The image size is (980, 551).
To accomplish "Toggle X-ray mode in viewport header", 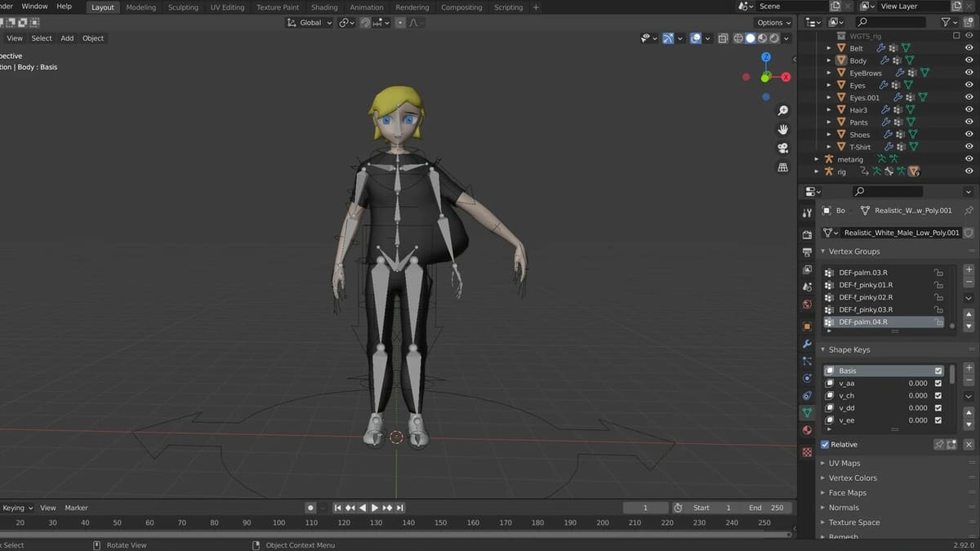I will pyautogui.click(x=722, y=38).
